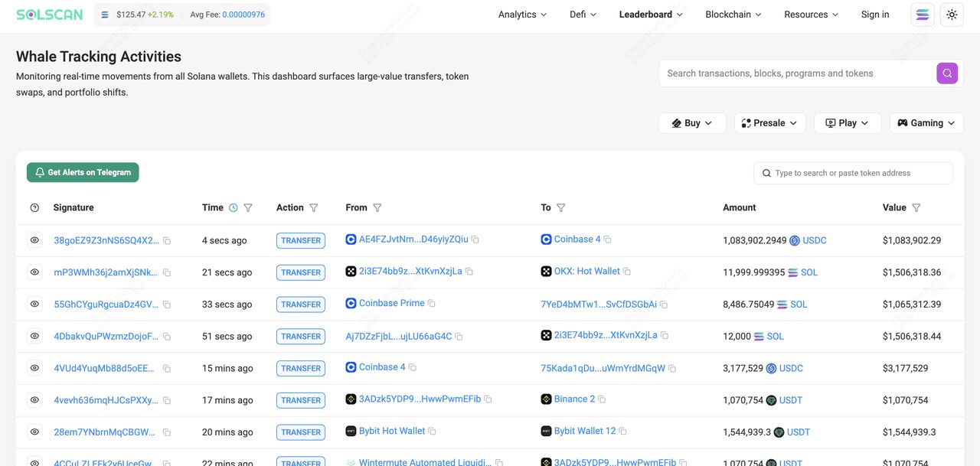Toggle light/dark theme sun icon
The width and height of the screenshot is (980, 466).
pyautogui.click(x=952, y=15)
